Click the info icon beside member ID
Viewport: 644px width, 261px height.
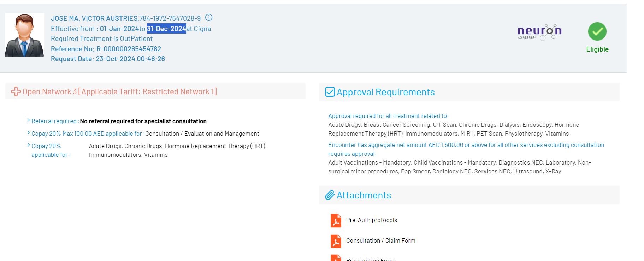209,18
